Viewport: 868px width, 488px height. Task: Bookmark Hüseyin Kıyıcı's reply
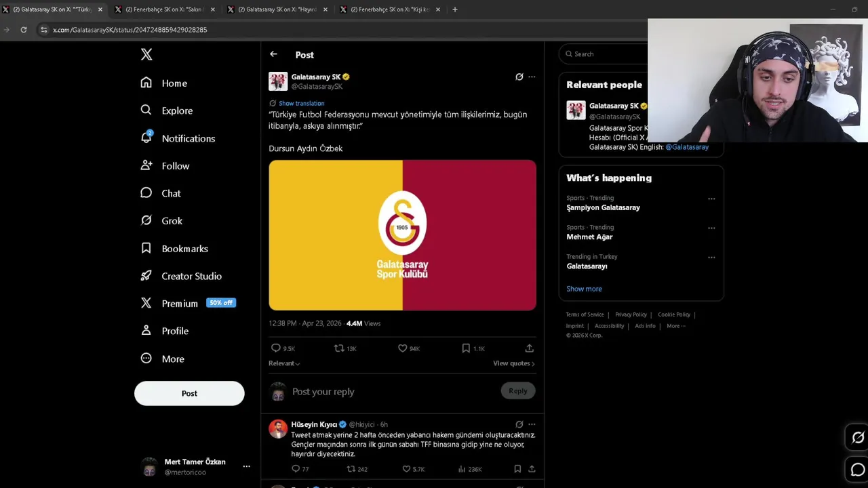[x=517, y=469]
